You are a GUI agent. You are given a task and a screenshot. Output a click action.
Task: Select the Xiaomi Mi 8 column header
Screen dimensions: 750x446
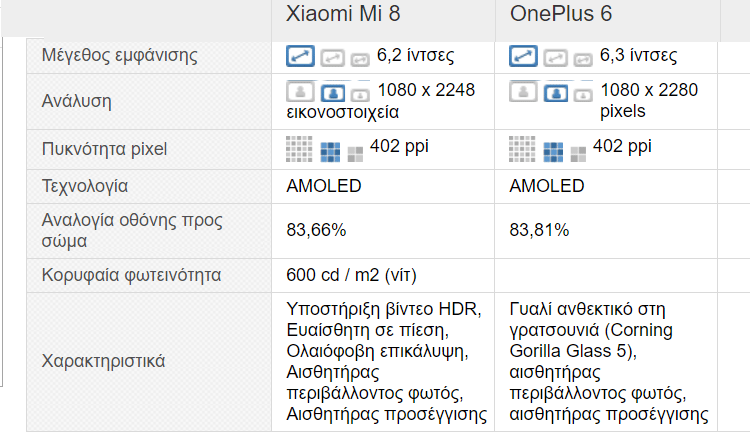click(x=343, y=13)
